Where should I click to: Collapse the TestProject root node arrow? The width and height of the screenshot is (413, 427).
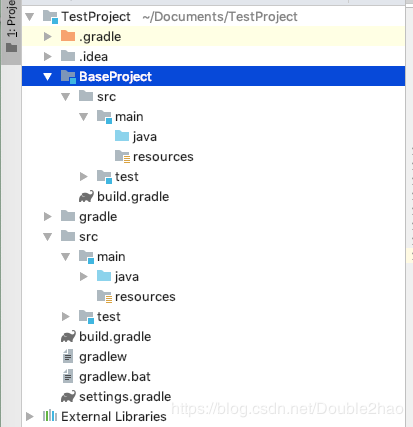click(30, 17)
